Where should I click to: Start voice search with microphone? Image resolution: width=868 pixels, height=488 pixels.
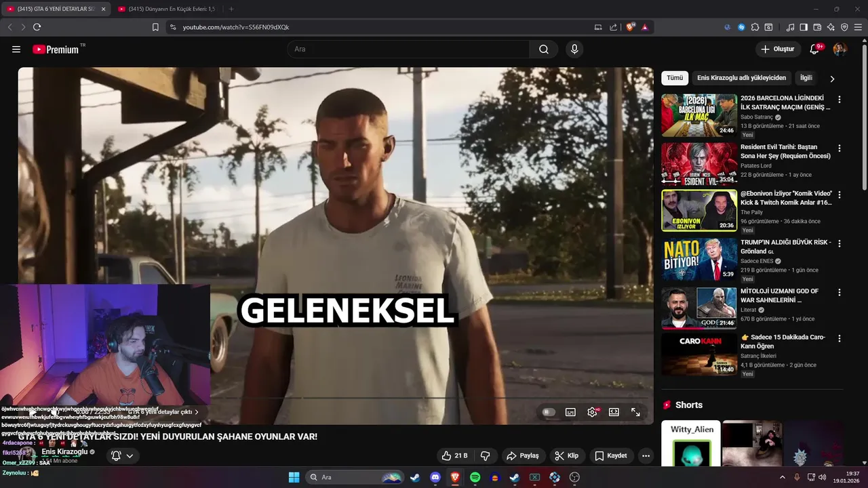click(574, 49)
